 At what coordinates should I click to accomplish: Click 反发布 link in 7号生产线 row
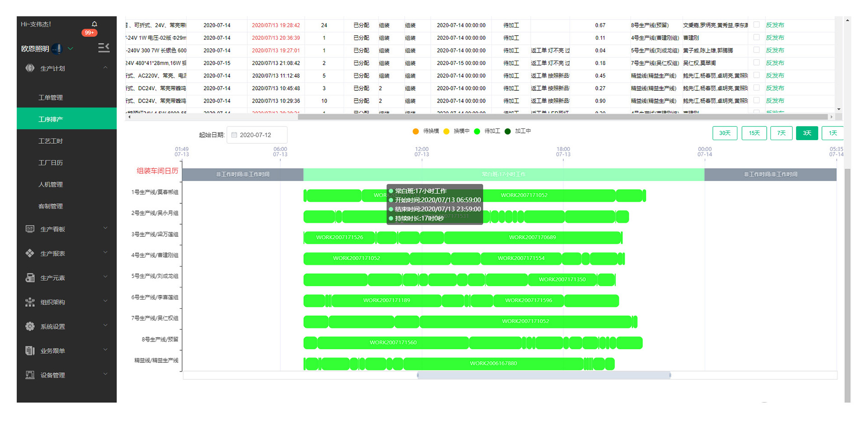pyautogui.click(x=775, y=63)
